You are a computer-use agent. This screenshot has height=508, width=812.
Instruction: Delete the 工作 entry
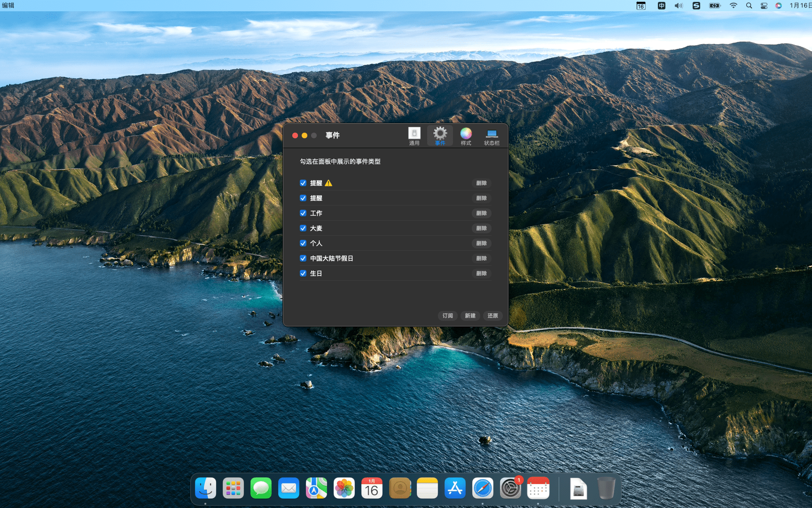coord(481,213)
